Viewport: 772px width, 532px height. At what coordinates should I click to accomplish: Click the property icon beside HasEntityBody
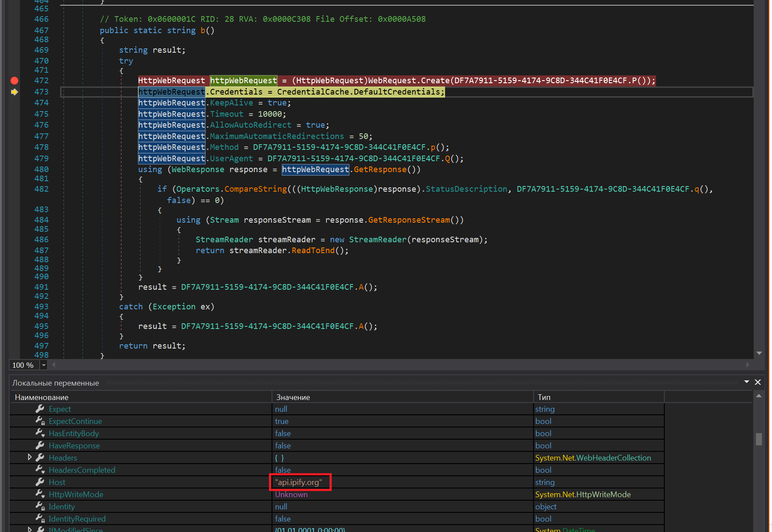tap(40, 433)
